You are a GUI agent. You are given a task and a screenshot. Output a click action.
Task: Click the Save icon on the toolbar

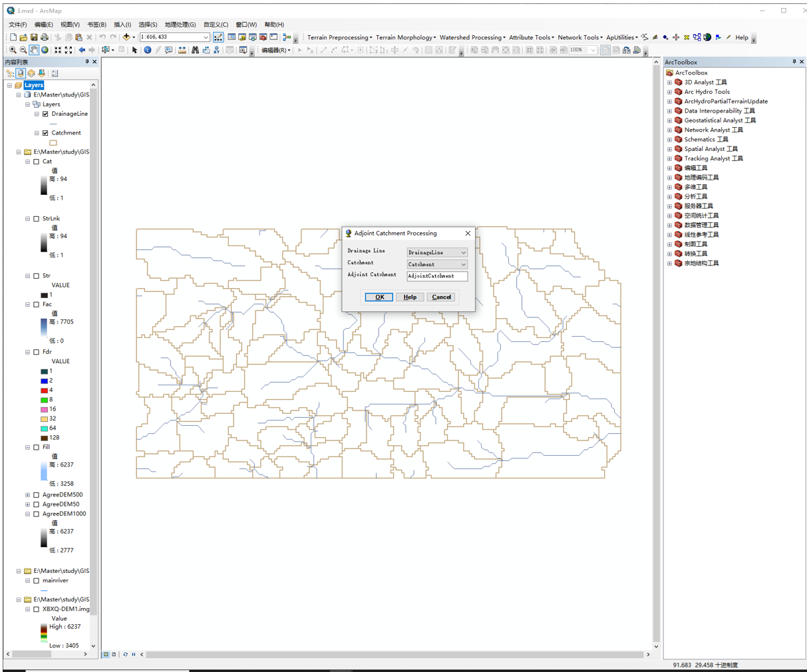(33, 37)
